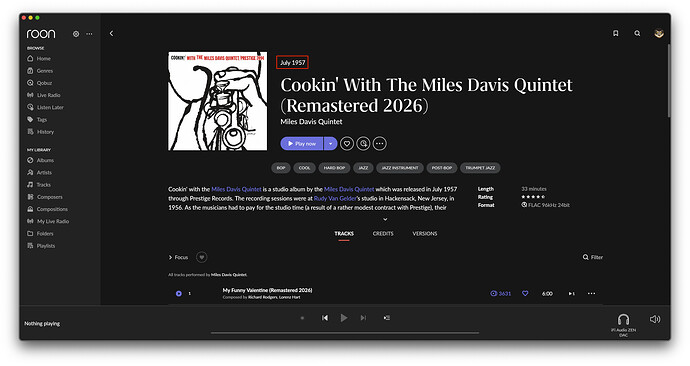Open My Funny Valentine track title
The height and width of the screenshot is (366, 690).
point(268,290)
